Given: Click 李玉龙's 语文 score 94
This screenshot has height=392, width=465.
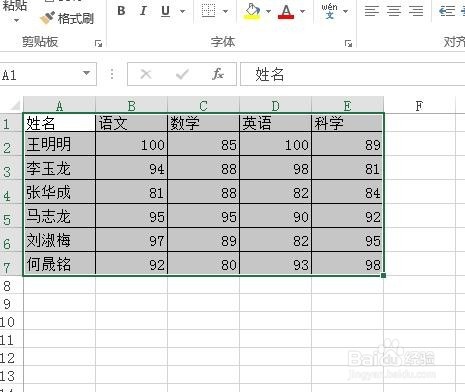Looking at the screenshot, I should tap(131, 168).
